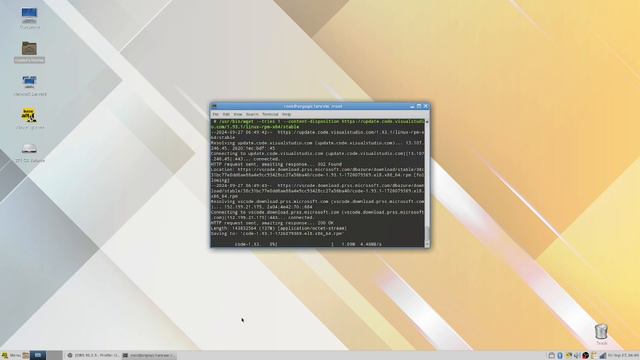Click the terminal scrollbar down arrow
640x360 pixels.
tap(427, 244)
